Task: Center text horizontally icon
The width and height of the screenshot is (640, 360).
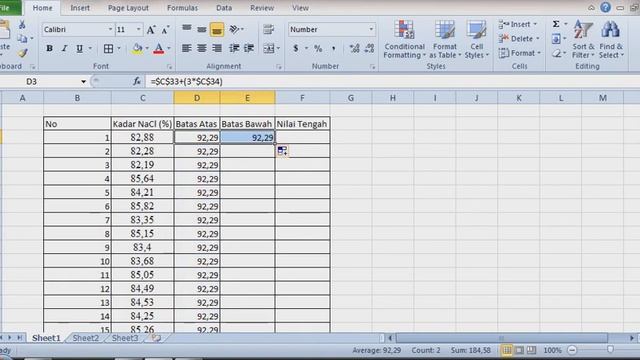Action: coord(202,49)
